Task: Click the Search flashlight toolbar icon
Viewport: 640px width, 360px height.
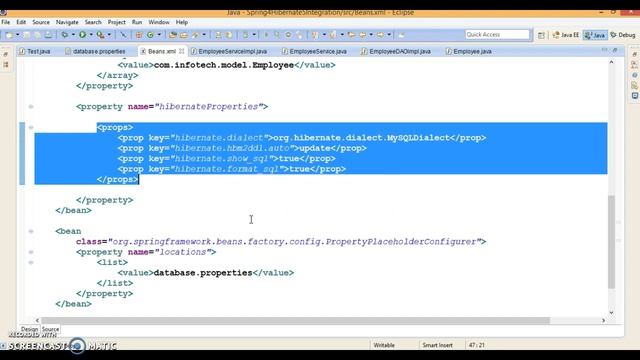Action: click(x=196, y=35)
